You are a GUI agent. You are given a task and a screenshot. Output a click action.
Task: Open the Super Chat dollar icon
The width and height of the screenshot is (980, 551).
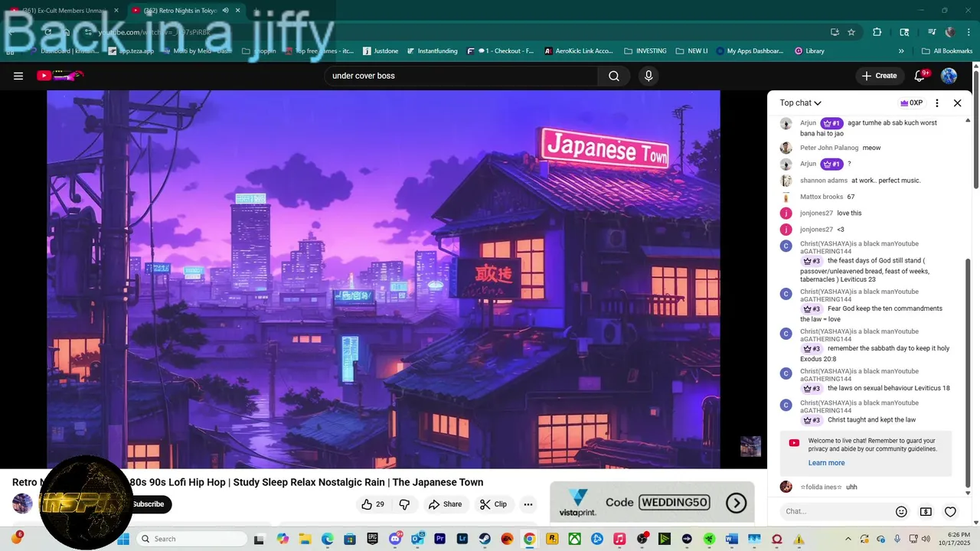coord(926,511)
